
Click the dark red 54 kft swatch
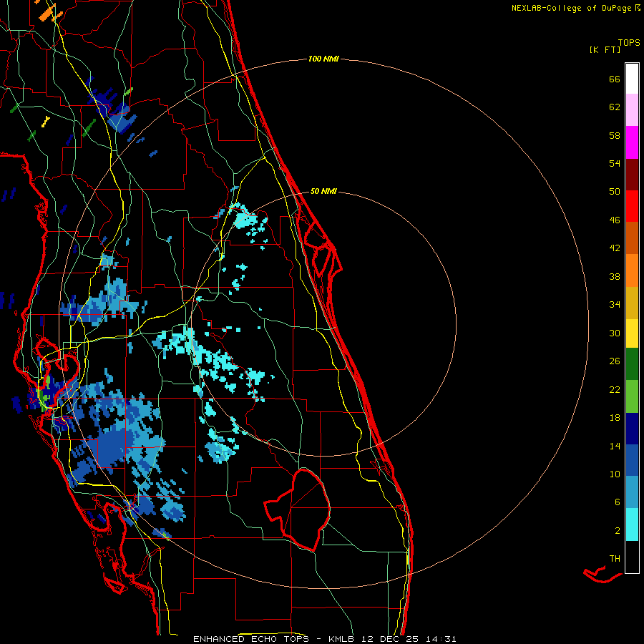632,174
